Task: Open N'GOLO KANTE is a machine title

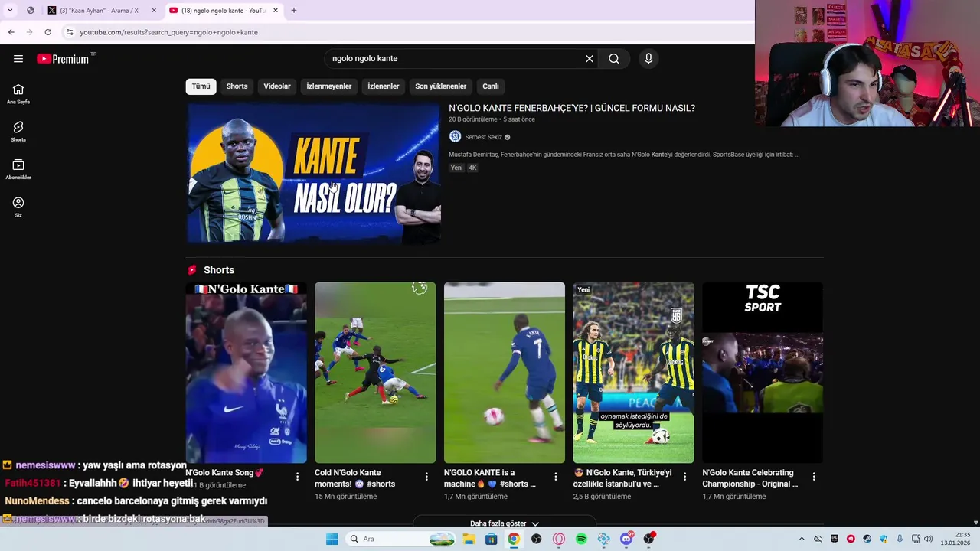Action: (x=488, y=478)
